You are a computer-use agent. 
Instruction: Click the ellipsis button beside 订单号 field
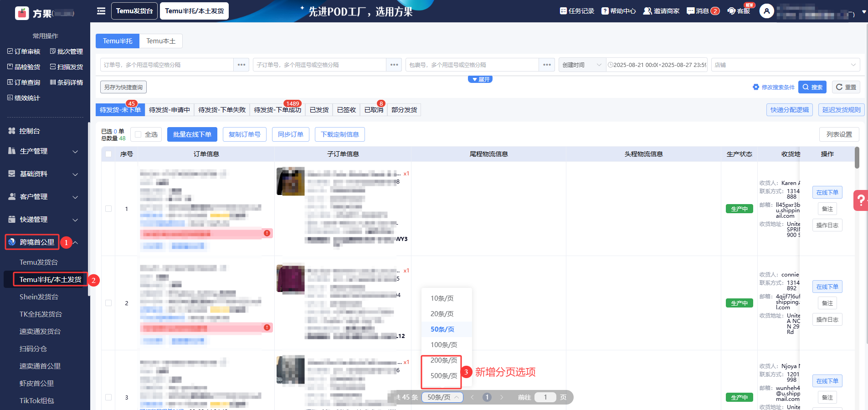241,65
